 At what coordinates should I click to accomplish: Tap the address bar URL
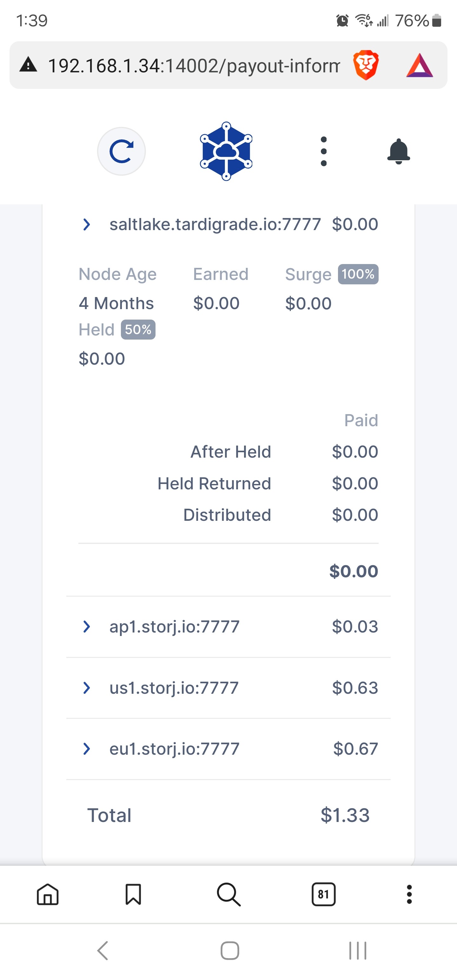194,65
